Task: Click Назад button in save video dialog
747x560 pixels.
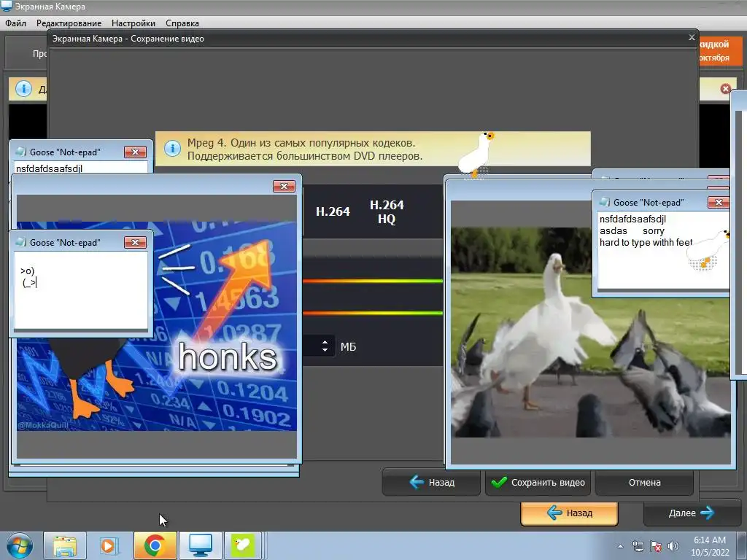Action: 431,483
